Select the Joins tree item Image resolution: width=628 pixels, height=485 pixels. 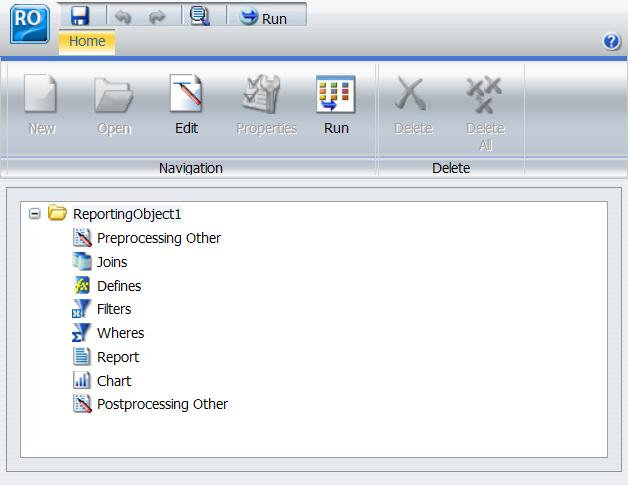112,262
